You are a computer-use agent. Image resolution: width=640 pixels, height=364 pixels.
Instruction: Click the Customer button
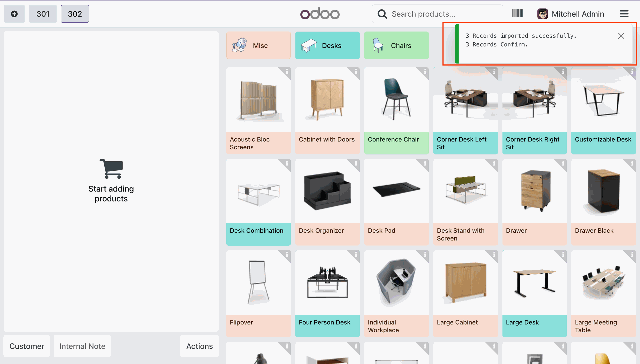point(27,346)
